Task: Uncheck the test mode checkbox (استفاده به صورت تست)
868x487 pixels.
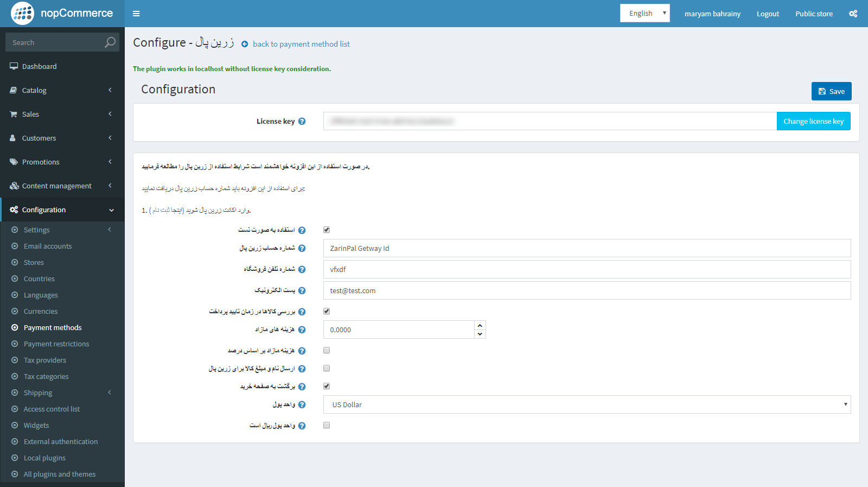Action: pyautogui.click(x=327, y=230)
